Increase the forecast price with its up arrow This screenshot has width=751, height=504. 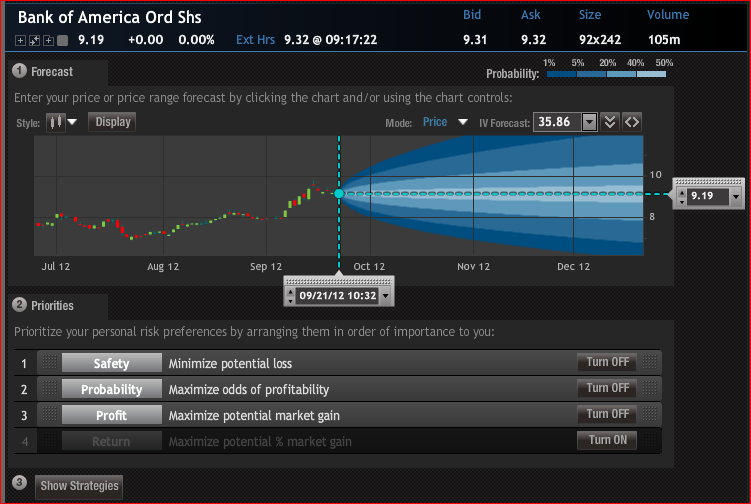click(x=682, y=192)
